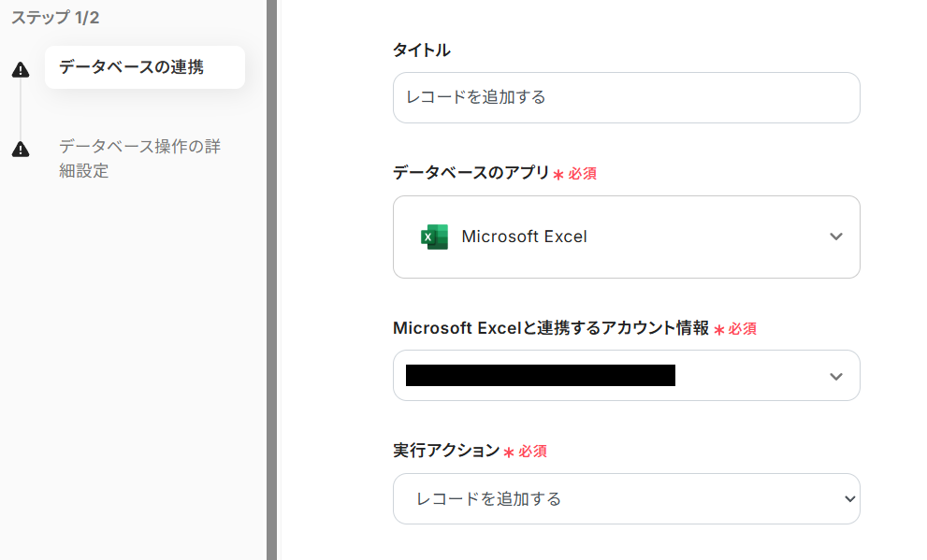
Task: Click the タイトル input field
Action: [626, 97]
